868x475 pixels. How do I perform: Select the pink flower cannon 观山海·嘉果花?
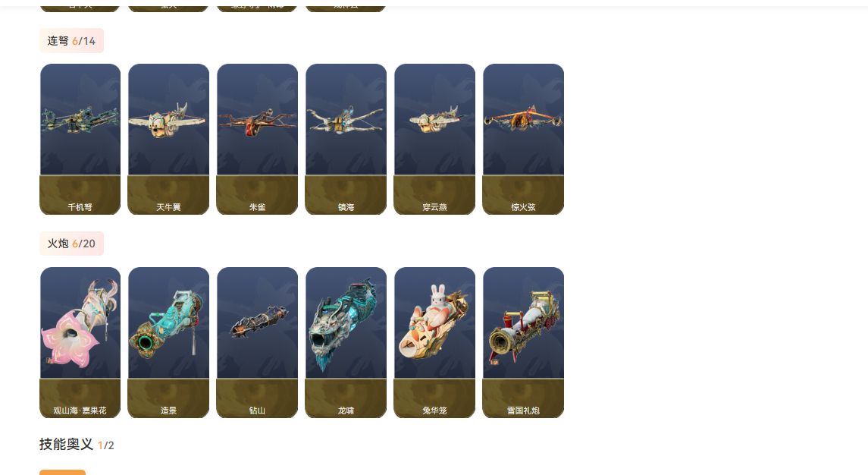tap(80, 342)
